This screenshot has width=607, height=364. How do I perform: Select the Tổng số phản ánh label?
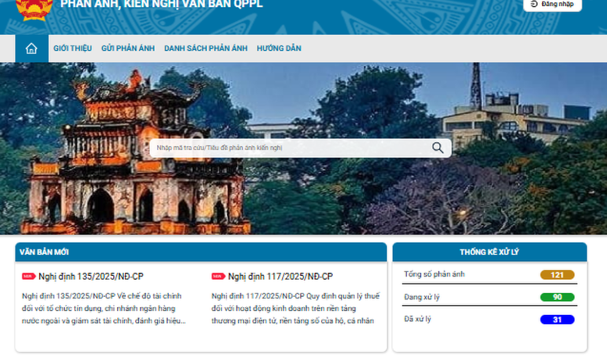pyautogui.click(x=434, y=274)
